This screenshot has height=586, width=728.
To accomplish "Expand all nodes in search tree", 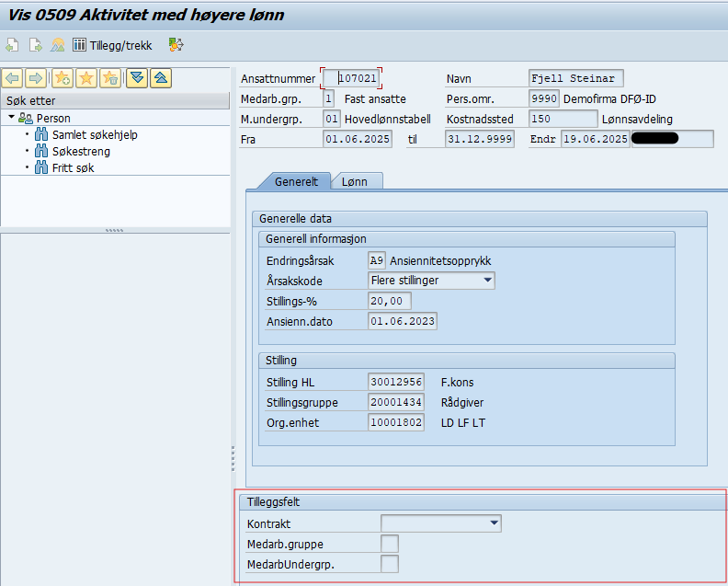I will point(137,78).
